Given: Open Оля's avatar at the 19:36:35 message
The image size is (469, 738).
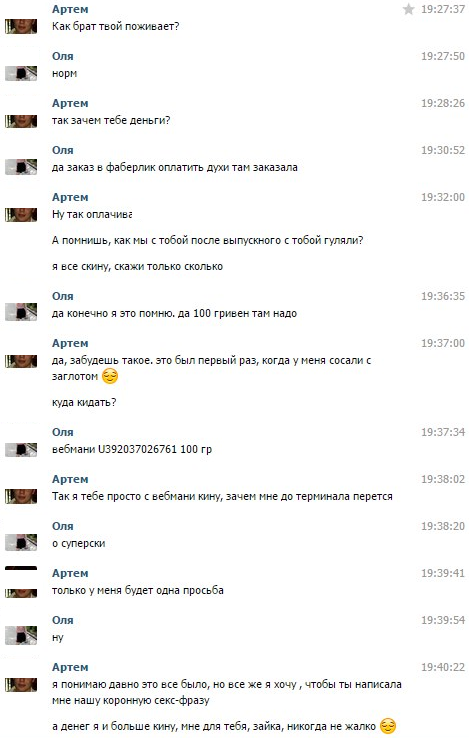Looking at the screenshot, I should (21, 313).
